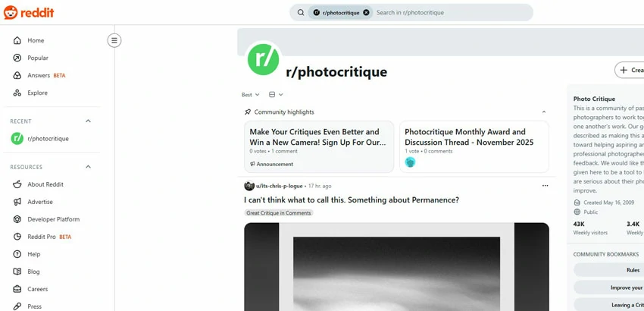Click the Reddit logo
This screenshot has width=644, height=311.
29,12
